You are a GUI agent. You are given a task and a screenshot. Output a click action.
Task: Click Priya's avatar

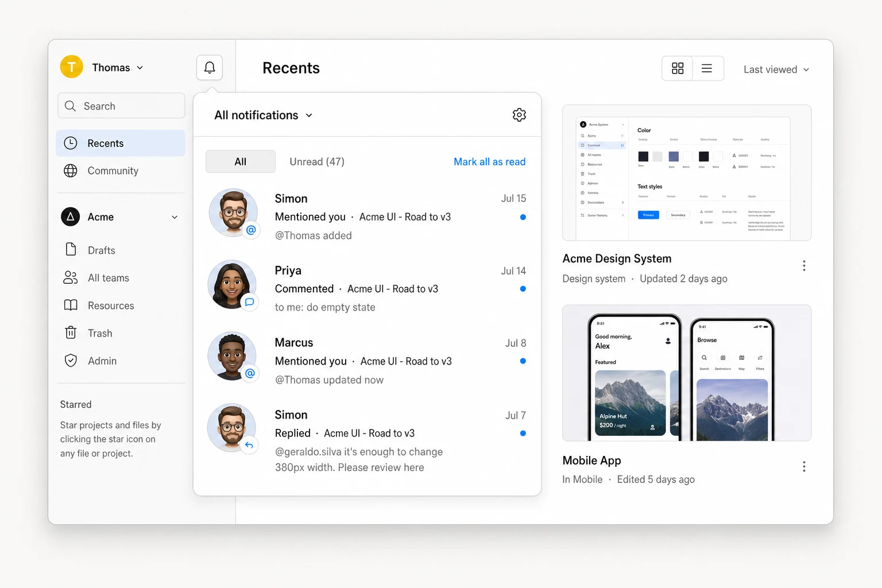tap(233, 284)
